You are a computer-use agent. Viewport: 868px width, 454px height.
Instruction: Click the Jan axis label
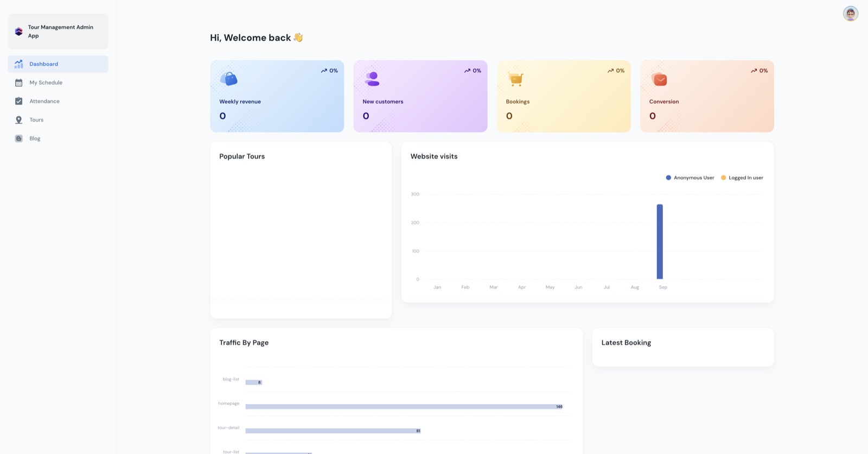437,287
